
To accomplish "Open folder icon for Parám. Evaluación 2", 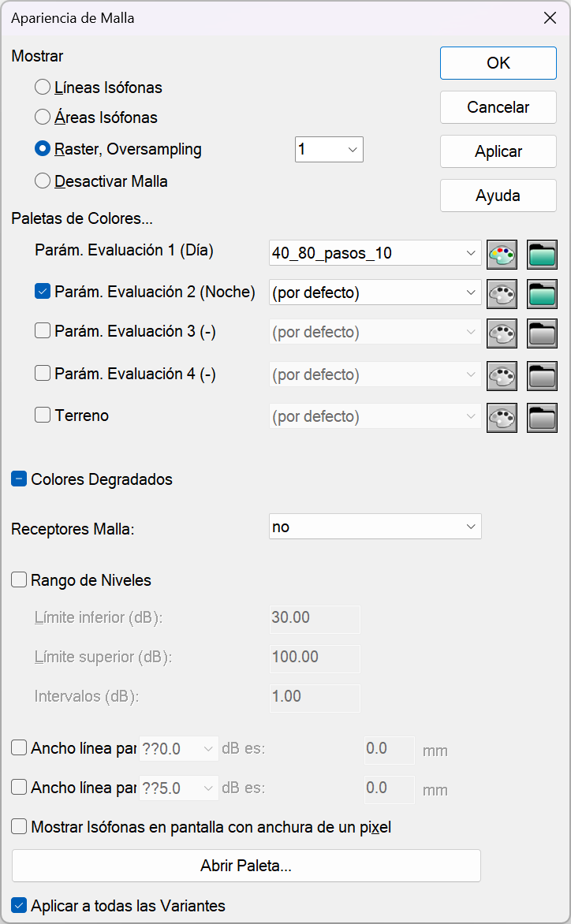I will pyautogui.click(x=542, y=294).
